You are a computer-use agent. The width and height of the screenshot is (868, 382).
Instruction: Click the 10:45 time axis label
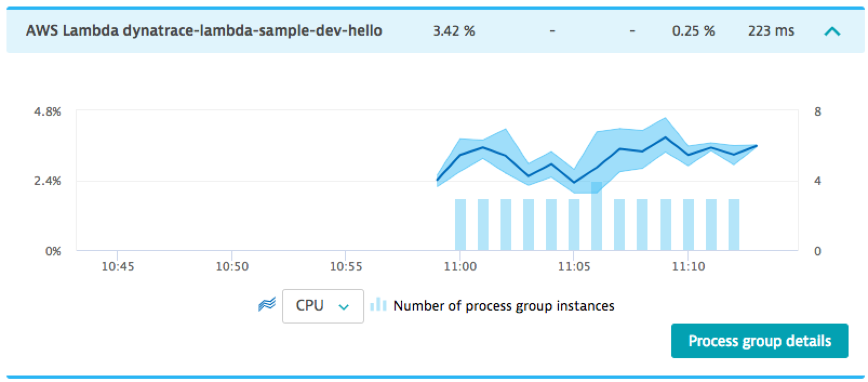coord(118,266)
